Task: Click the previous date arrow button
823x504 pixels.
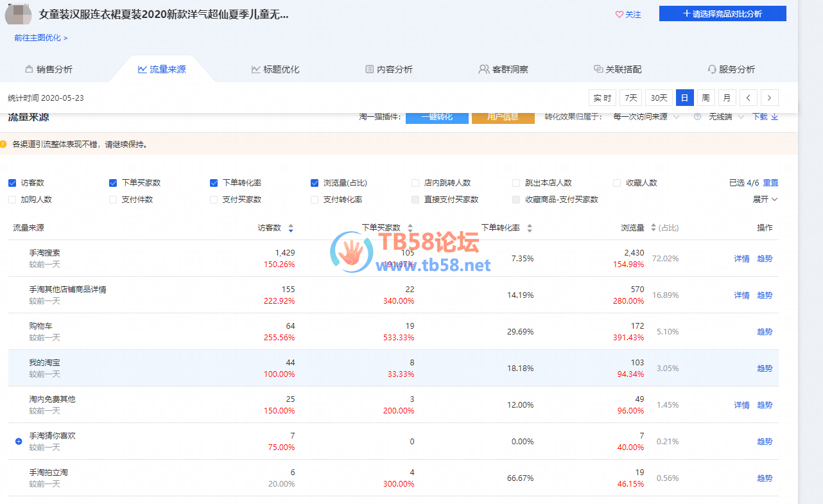Action: click(749, 98)
